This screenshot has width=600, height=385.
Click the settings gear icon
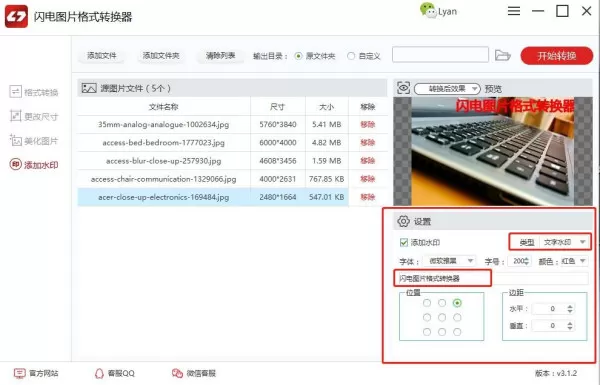pos(403,221)
